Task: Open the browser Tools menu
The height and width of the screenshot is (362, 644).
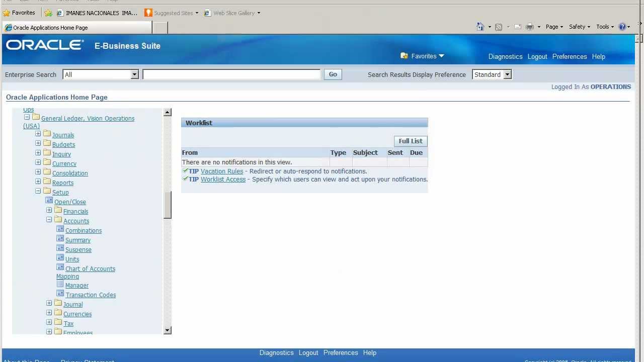Action: click(x=605, y=27)
